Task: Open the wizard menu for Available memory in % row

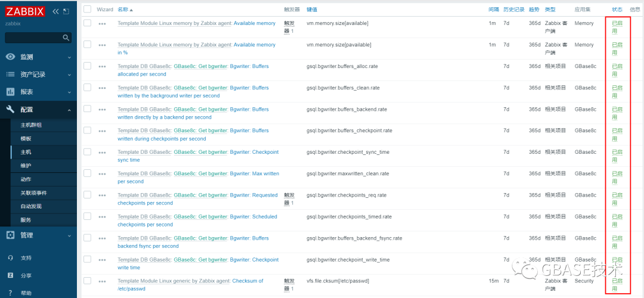Action: (103, 45)
